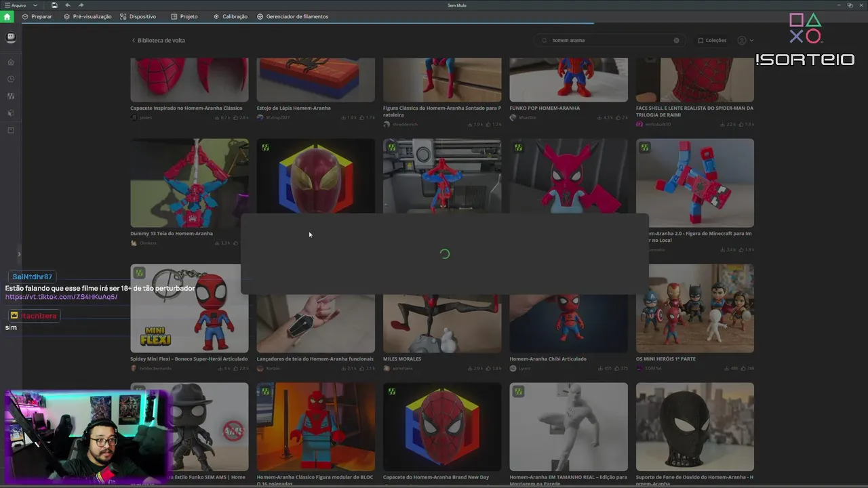The image size is (868, 488).
Task: Switch to the Pré-visualização tab
Action: coord(87,16)
